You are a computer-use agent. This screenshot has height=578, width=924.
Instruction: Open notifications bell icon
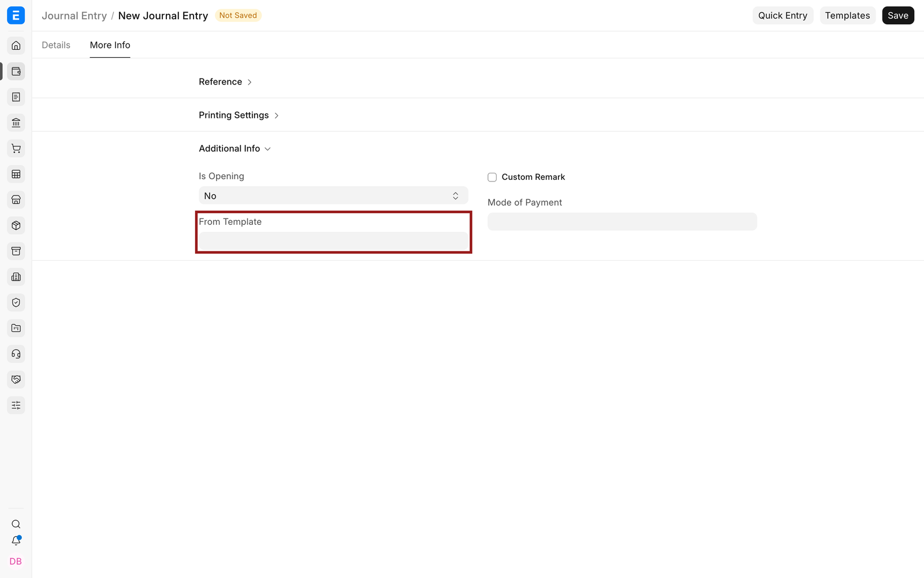pyautogui.click(x=16, y=541)
